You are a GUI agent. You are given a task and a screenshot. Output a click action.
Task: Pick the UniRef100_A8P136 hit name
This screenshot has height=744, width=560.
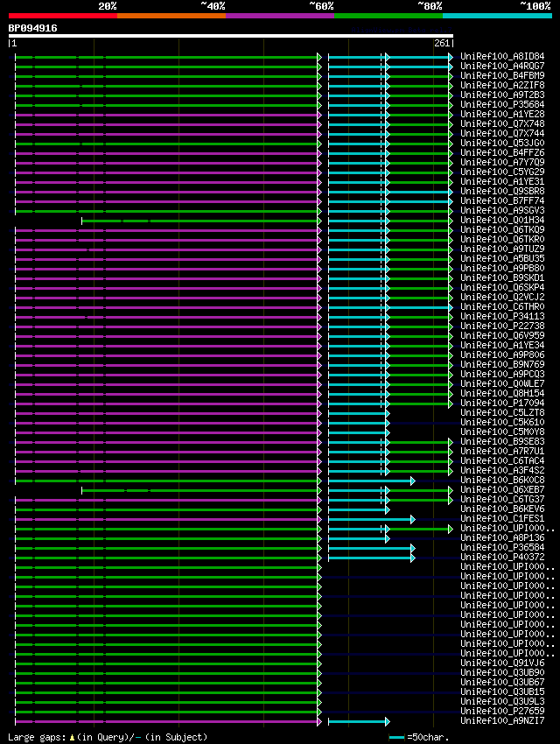point(502,537)
